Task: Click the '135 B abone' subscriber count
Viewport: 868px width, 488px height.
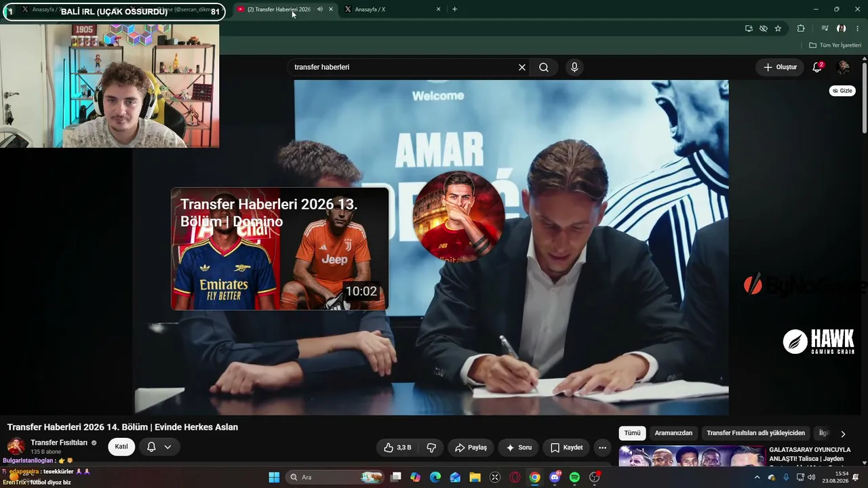Action: pos(45,451)
